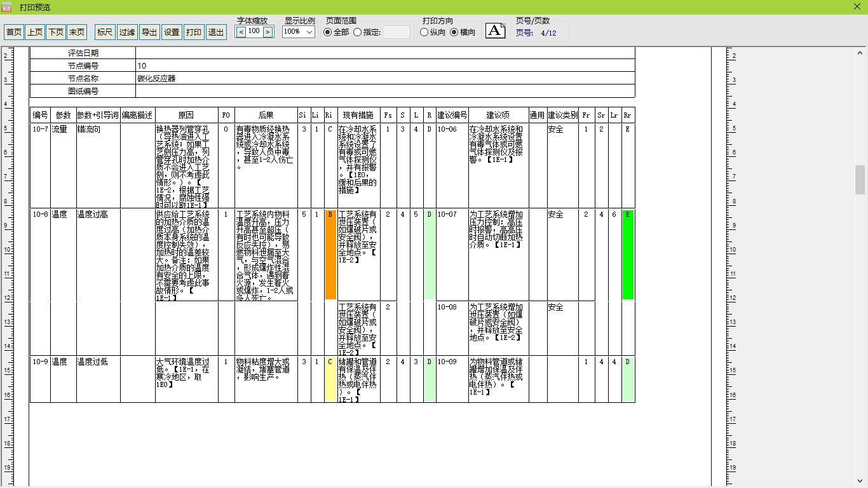Click the 建议项 column header

[x=498, y=115]
